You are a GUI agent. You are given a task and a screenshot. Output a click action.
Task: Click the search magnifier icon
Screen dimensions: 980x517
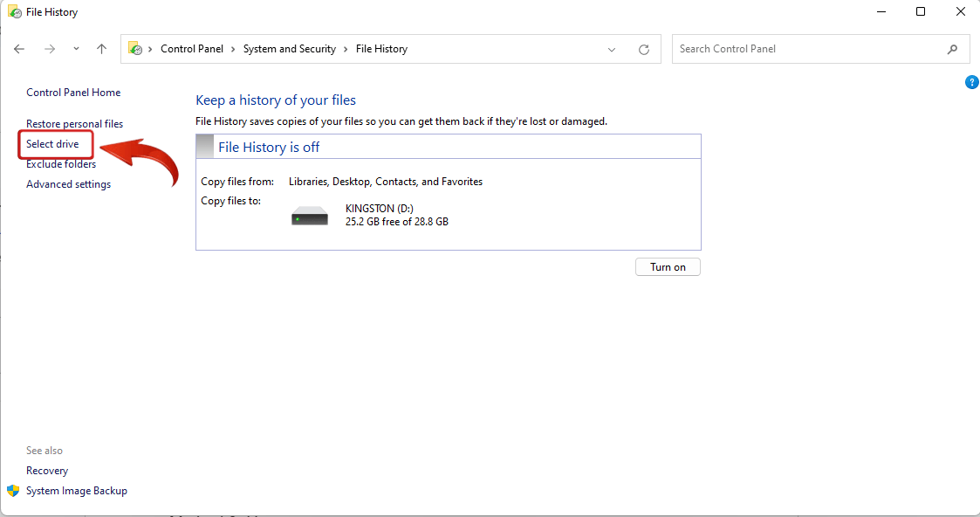click(953, 49)
